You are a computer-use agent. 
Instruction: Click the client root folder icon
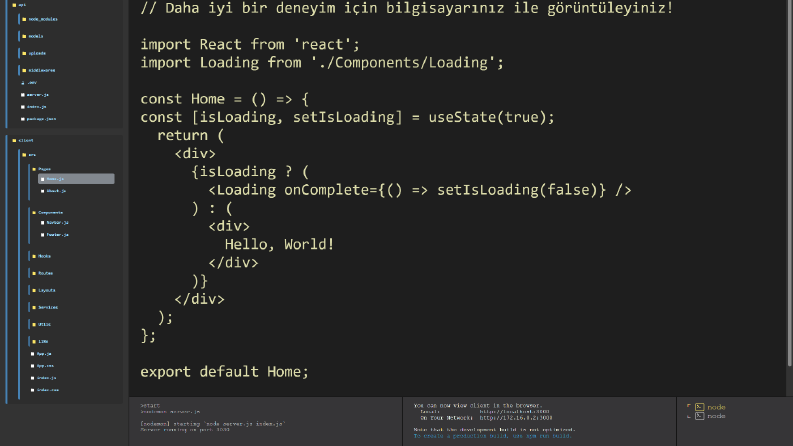[x=14, y=140]
